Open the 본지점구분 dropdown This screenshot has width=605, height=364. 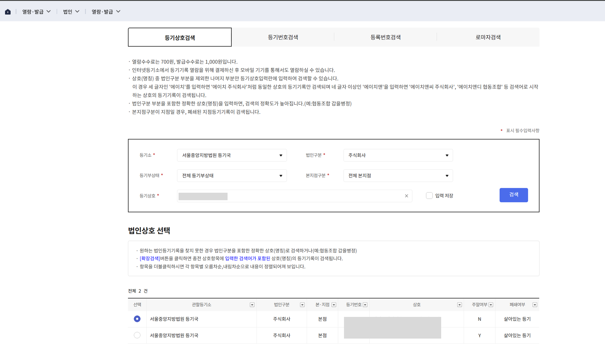[398, 176]
